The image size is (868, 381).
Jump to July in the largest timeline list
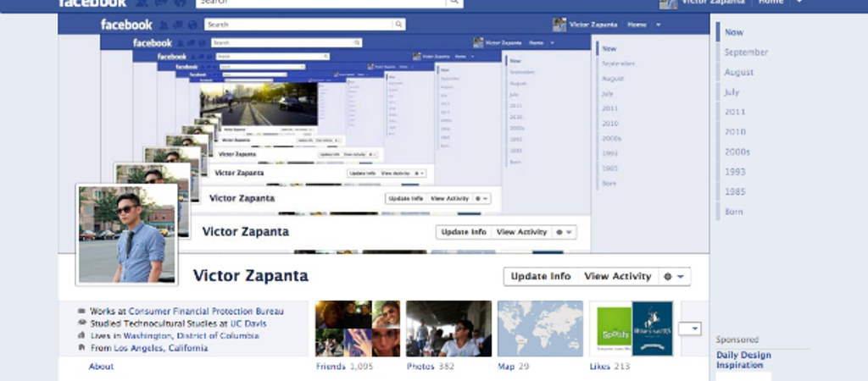[732, 91]
